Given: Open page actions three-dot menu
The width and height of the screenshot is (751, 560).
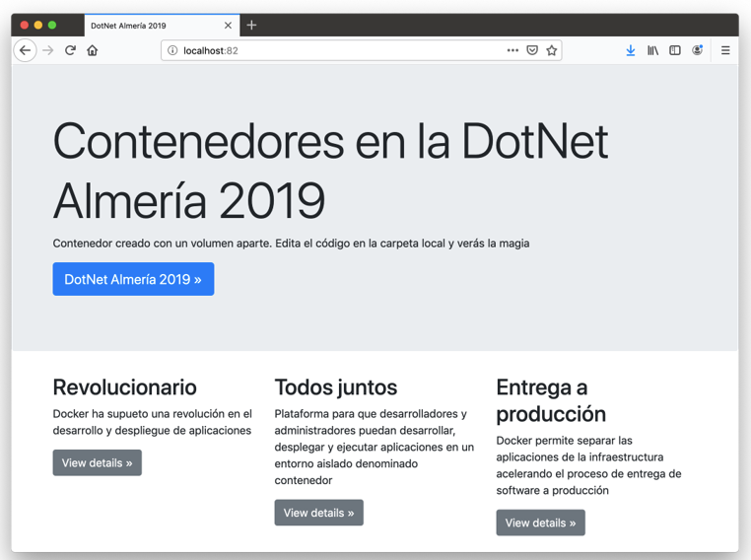Looking at the screenshot, I should click(x=512, y=50).
